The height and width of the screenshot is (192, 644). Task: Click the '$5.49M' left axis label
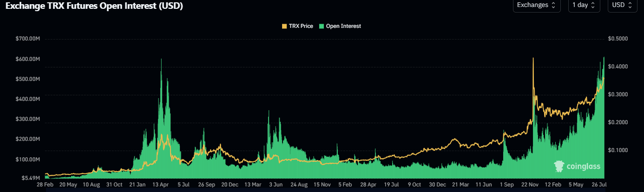(30, 178)
